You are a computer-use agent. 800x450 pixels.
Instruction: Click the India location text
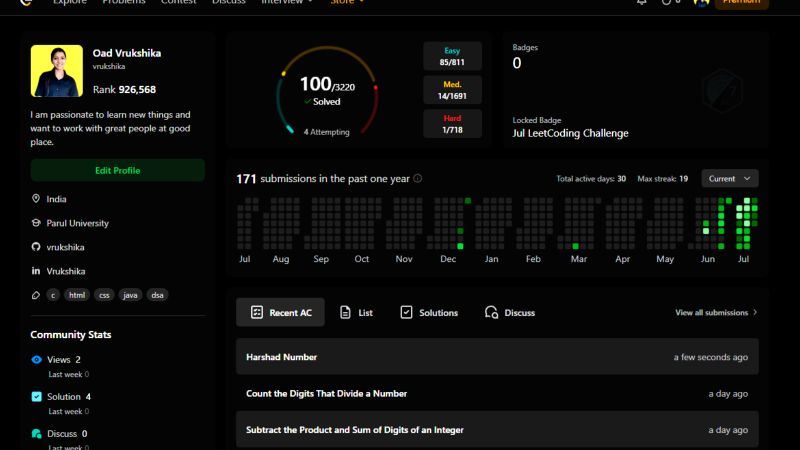point(56,199)
